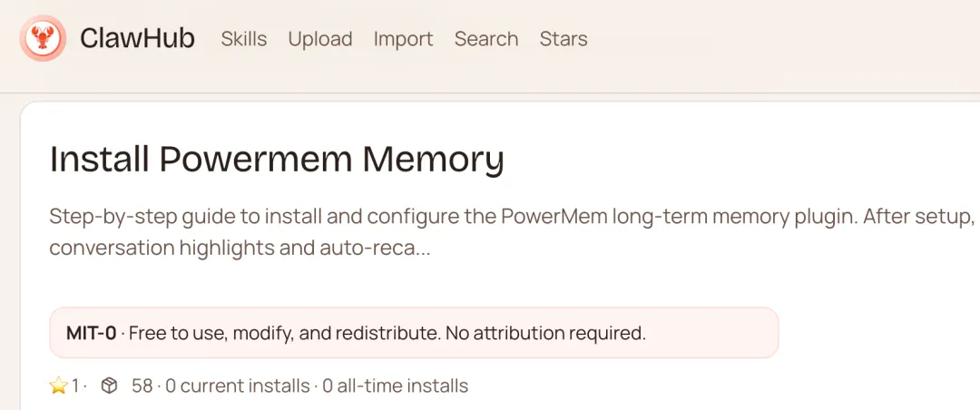Image resolution: width=980 pixels, height=410 pixels.
Task: Click the 58 downloads count
Action: pos(142,386)
